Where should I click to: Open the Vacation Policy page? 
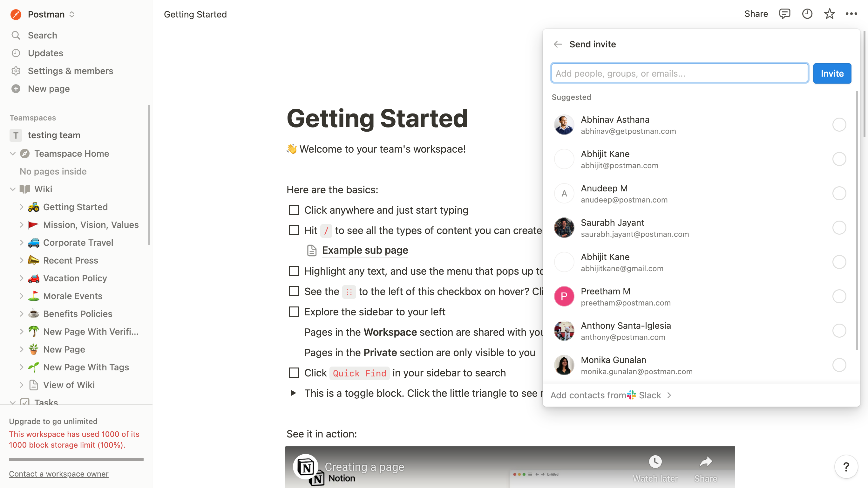click(75, 278)
